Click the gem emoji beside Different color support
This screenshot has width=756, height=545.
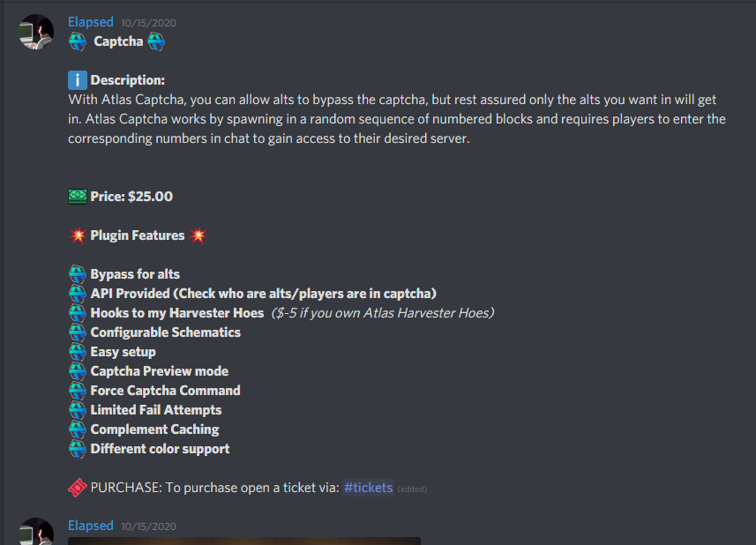(x=78, y=448)
